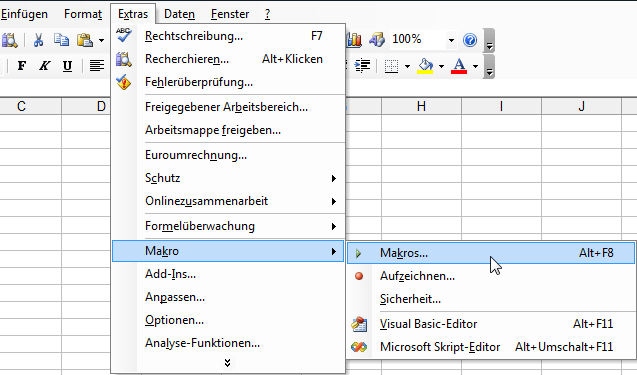Click the Research icon in toolbar

click(x=9, y=40)
